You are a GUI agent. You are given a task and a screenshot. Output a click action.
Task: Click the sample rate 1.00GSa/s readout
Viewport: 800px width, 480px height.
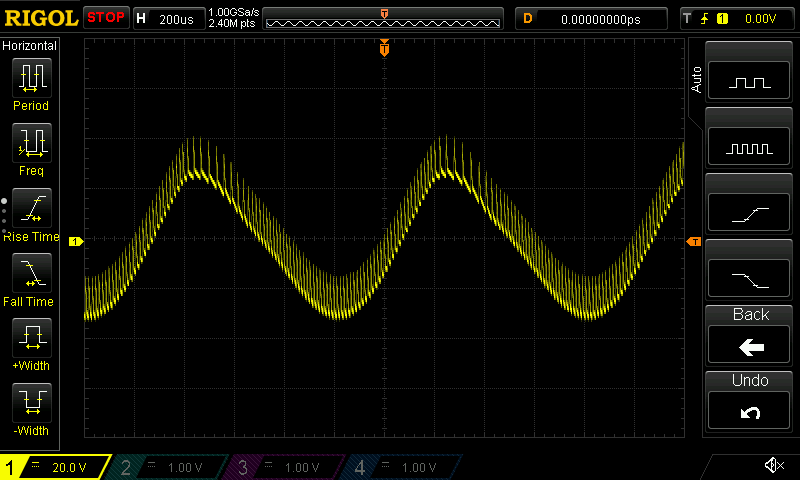click(234, 12)
